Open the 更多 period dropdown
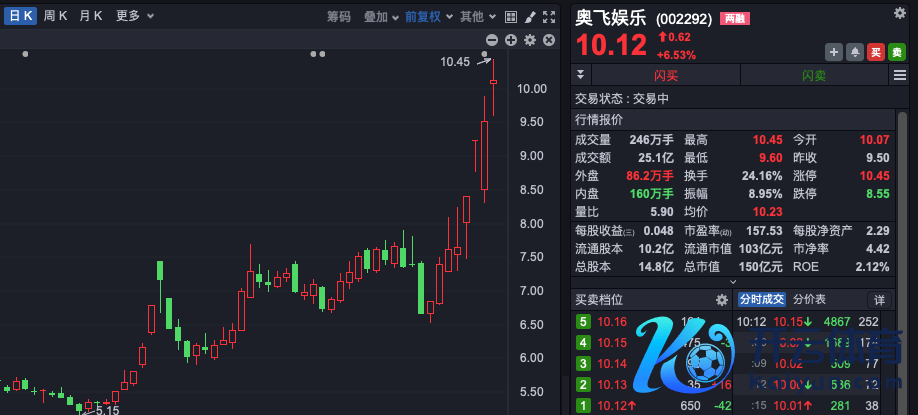This screenshot has height=415, width=918. click(134, 16)
